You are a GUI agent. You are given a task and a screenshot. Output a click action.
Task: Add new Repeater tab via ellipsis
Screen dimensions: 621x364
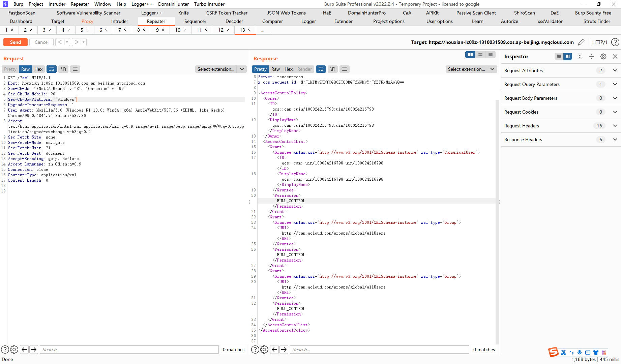pyautogui.click(x=263, y=30)
